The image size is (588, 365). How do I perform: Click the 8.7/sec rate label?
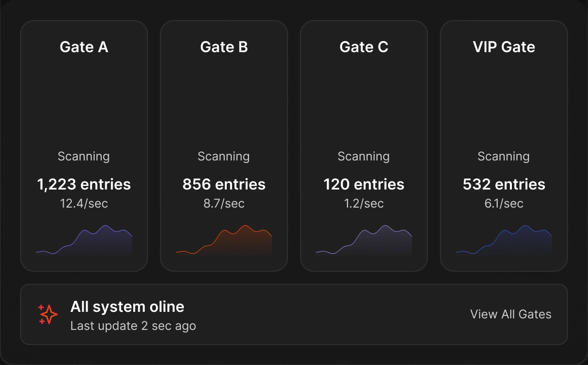224,204
